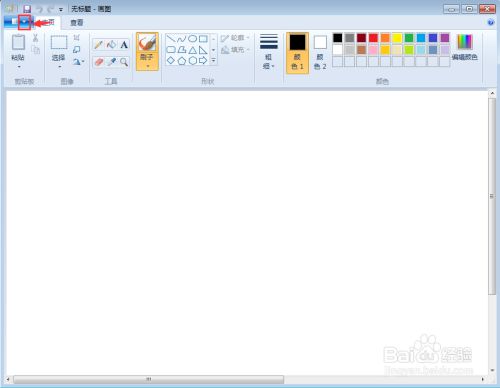Click the horizontal scrollbar left arrow
This screenshot has height=388, width=500.
click(x=8, y=379)
